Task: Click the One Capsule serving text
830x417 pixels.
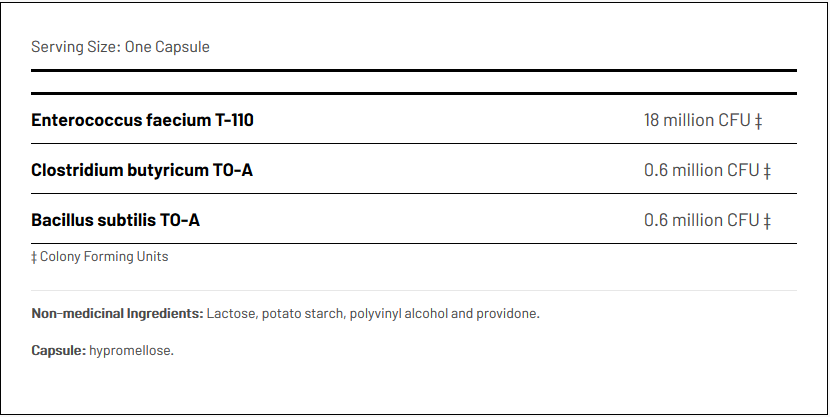Action: click(x=167, y=47)
